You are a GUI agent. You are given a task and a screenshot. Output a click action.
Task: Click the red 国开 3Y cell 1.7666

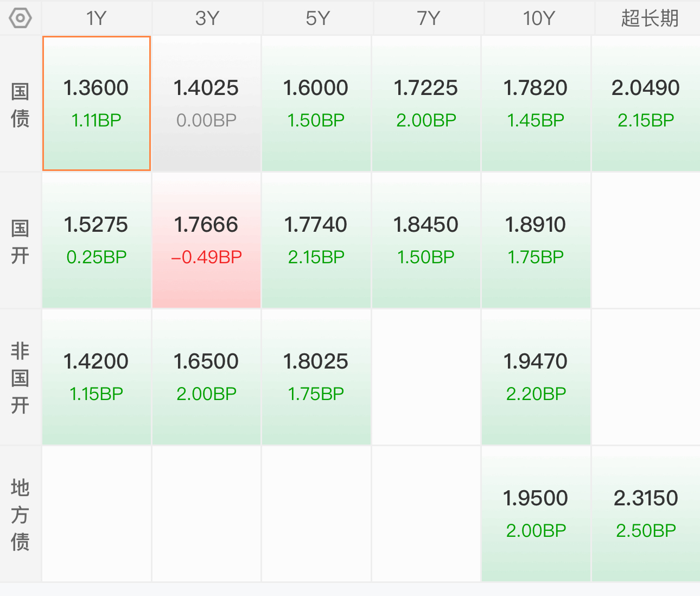[x=207, y=240]
